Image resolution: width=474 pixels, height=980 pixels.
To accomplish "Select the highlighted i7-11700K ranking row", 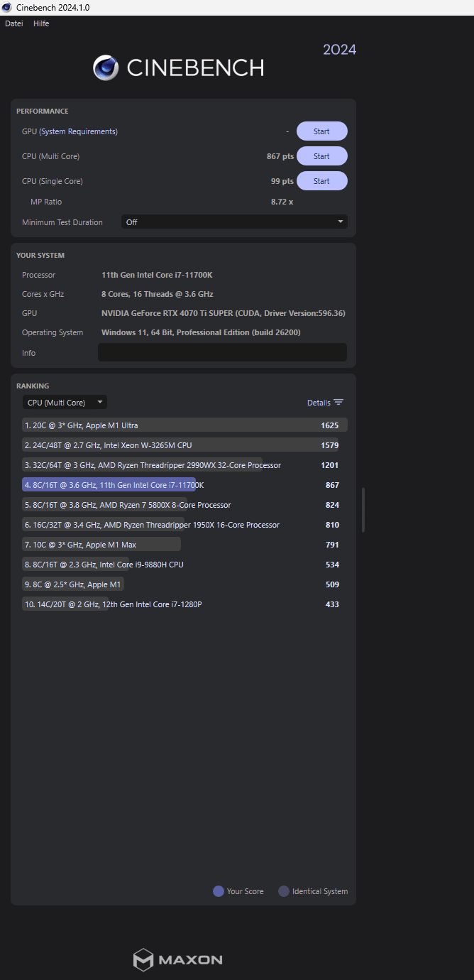I will tap(184, 485).
